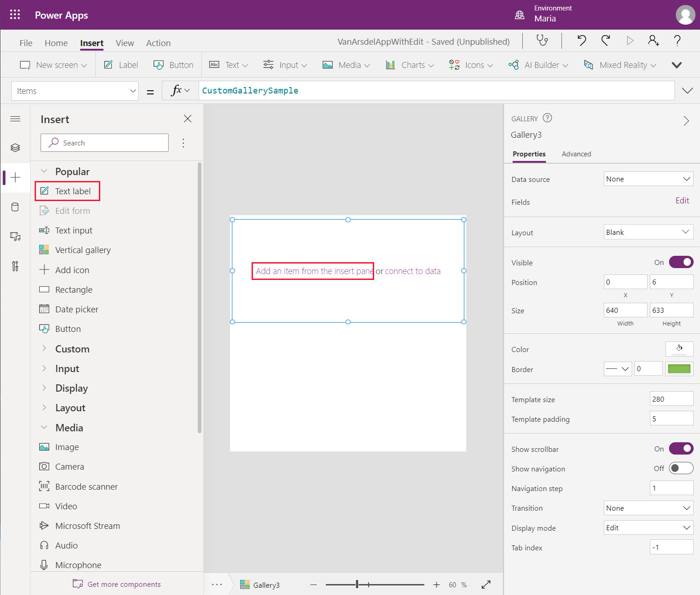Run the App checker stethoscope icon

542,41
